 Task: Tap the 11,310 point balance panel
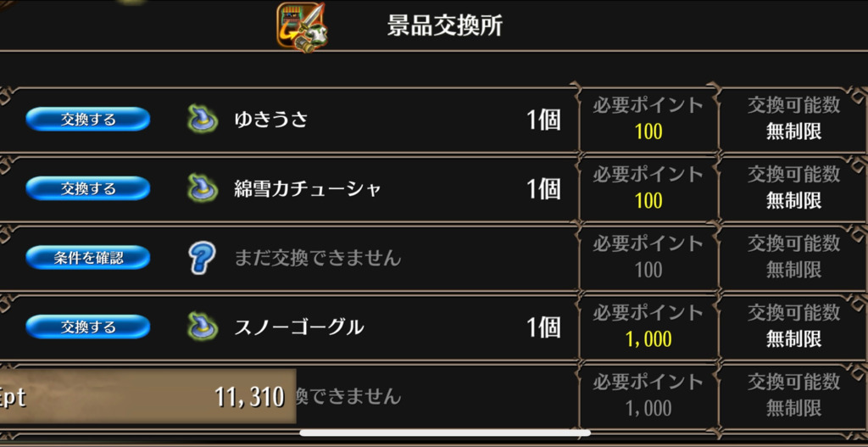(x=147, y=397)
